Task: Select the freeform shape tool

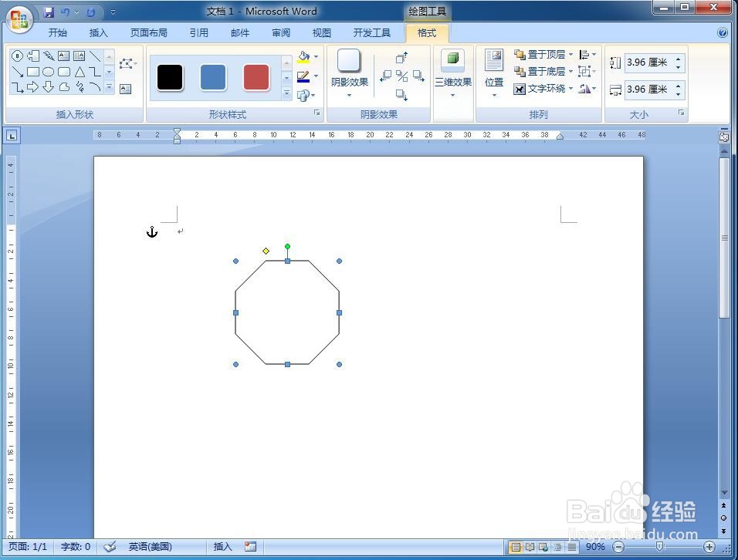Action: point(63,87)
